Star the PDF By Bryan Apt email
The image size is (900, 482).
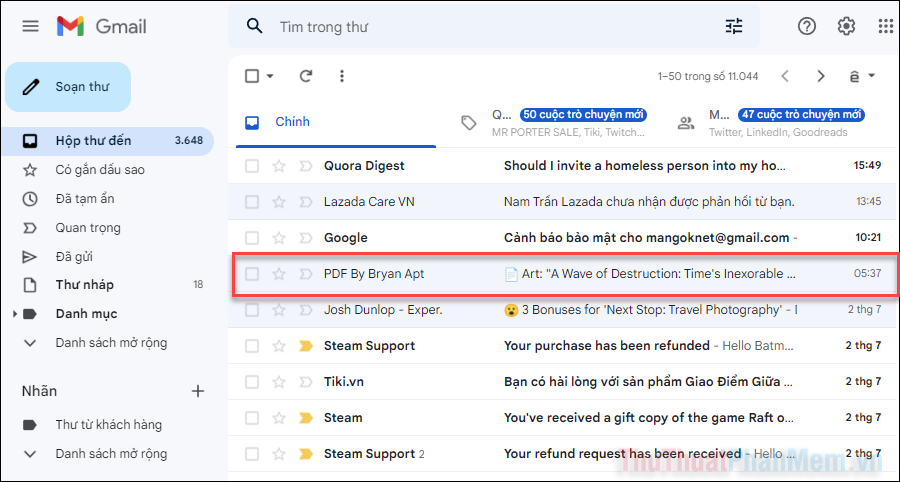click(279, 274)
